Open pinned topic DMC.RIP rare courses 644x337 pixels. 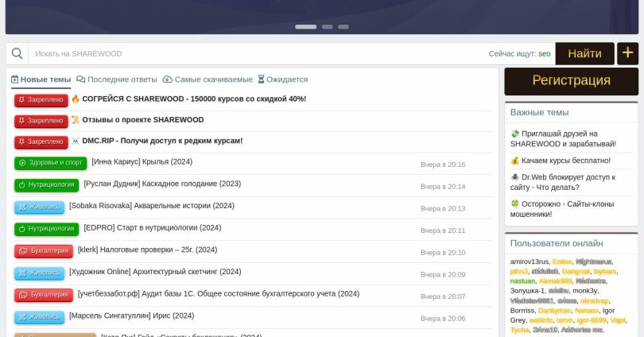(162, 141)
